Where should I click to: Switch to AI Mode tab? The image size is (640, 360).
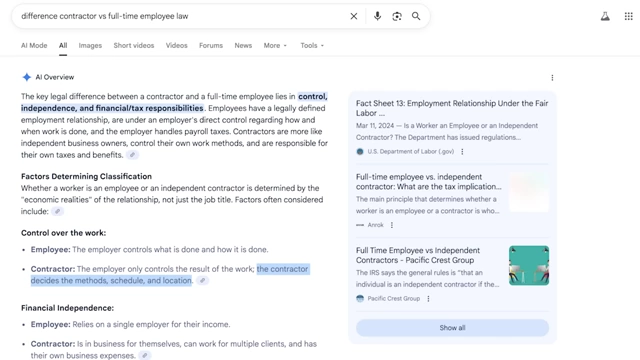[x=34, y=46]
